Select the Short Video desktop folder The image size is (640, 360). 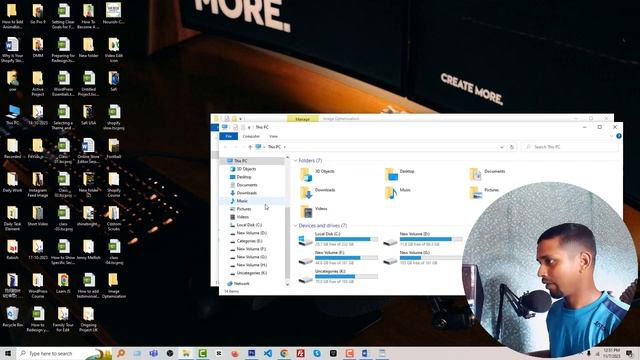point(38,216)
